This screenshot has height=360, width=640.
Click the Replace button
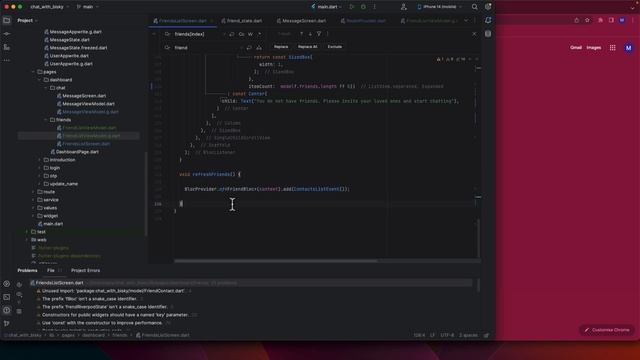coord(281,47)
